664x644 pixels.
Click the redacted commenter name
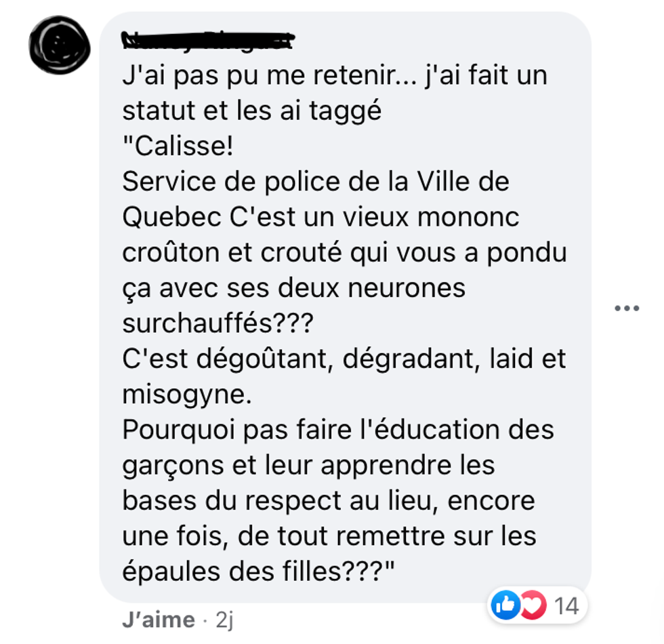(208, 41)
